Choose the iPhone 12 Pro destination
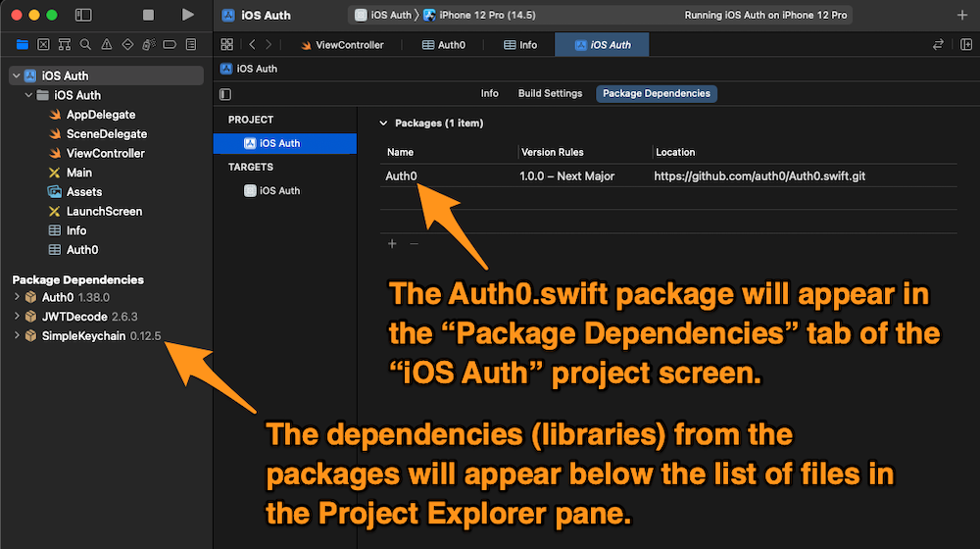This screenshot has width=980, height=549. click(479, 15)
